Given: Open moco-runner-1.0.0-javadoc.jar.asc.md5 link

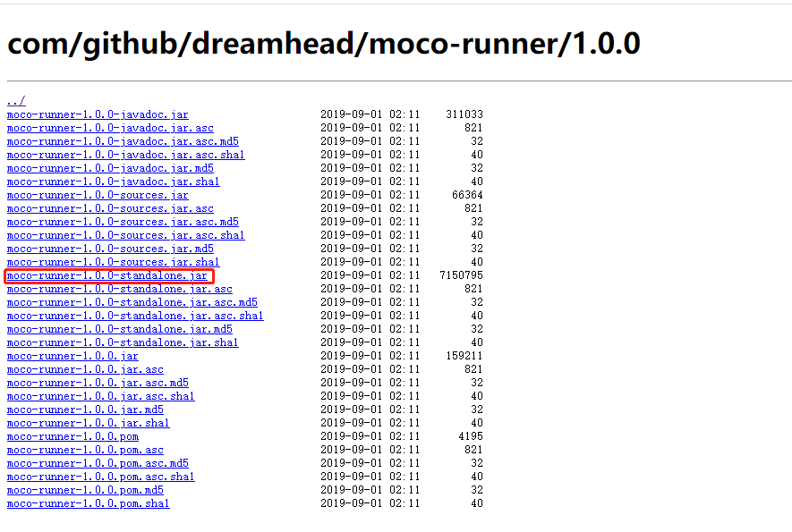Looking at the screenshot, I should pos(123,141).
